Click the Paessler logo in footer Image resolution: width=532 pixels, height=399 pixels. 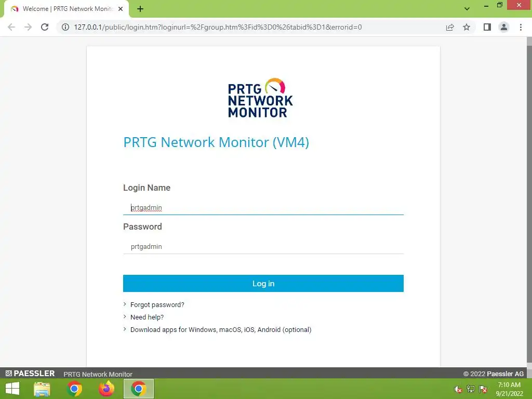[30, 373]
